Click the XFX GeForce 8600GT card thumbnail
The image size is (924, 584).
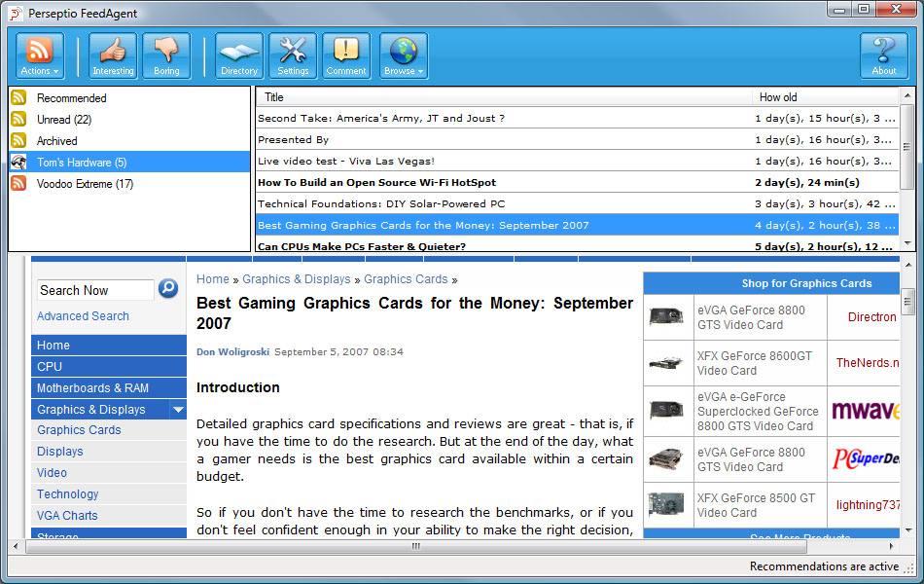[x=666, y=363]
